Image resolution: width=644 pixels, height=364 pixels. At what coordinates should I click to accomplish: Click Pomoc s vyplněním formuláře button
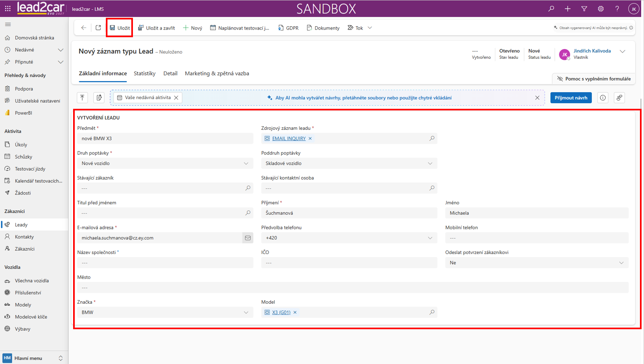593,79
